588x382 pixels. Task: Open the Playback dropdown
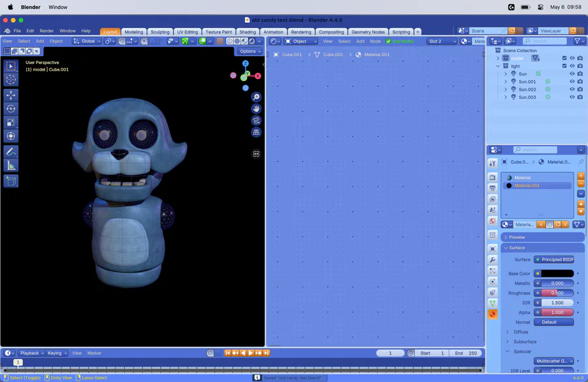pyautogui.click(x=32, y=353)
